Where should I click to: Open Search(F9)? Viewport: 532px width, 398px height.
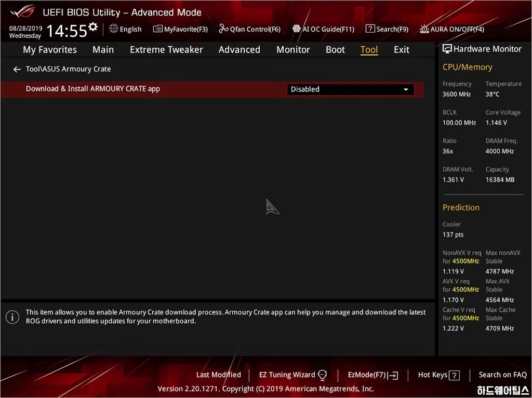[x=387, y=29]
